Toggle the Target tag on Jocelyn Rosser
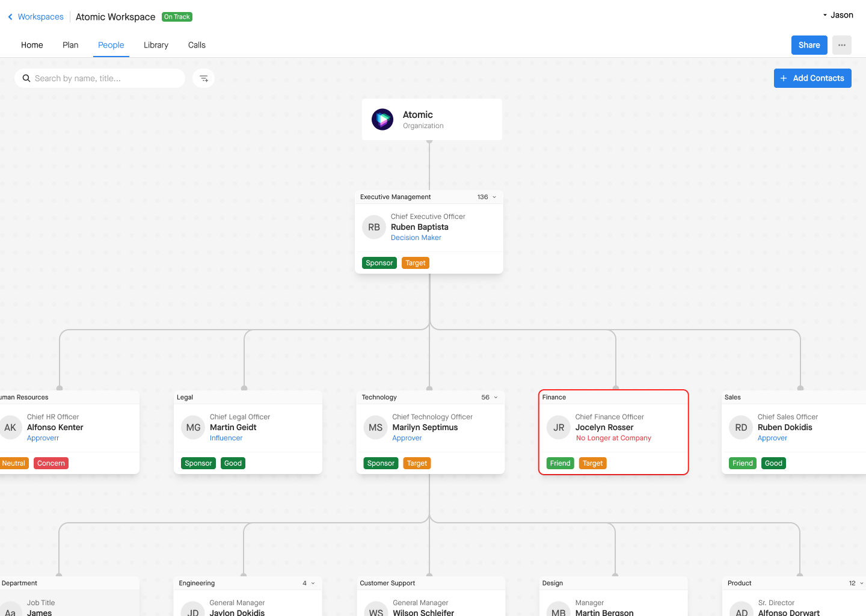Viewport: 866px width, 616px height. (x=592, y=463)
